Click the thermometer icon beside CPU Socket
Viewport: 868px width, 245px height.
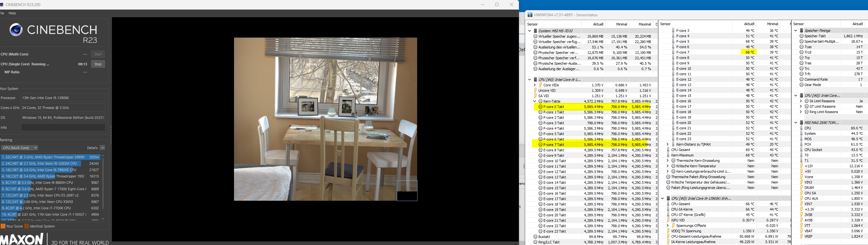tap(802, 149)
